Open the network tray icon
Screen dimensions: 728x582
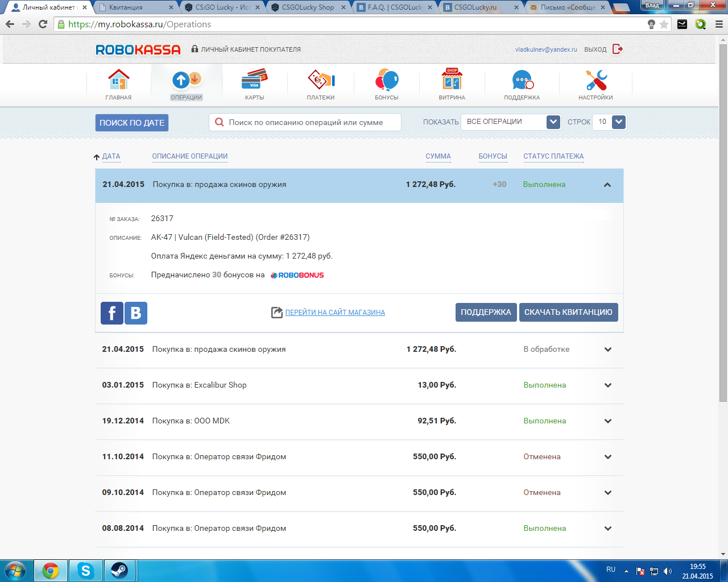click(x=654, y=571)
